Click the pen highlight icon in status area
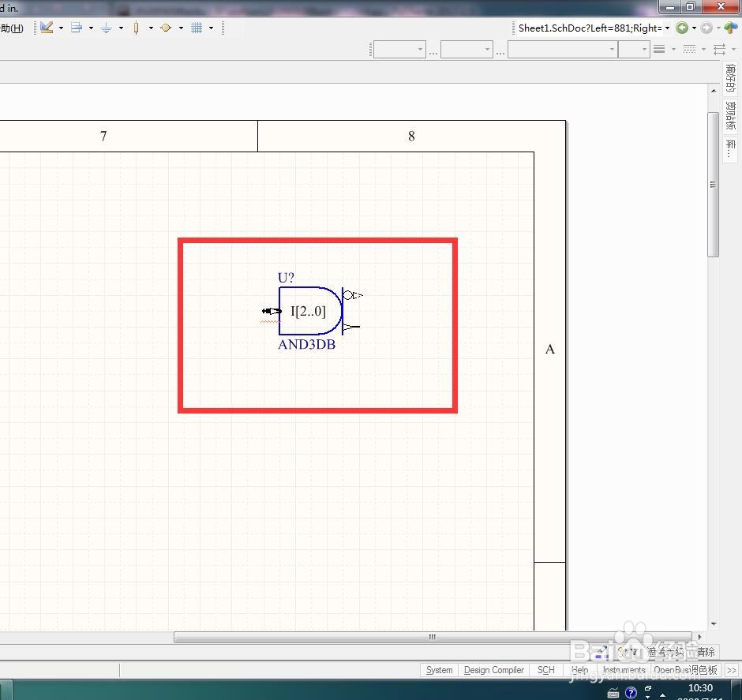742x700 pixels. [x=602, y=652]
